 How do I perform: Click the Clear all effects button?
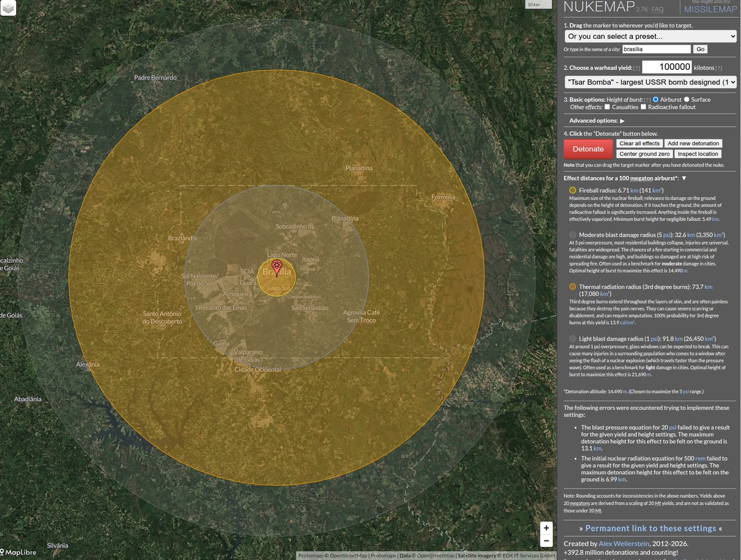click(639, 143)
